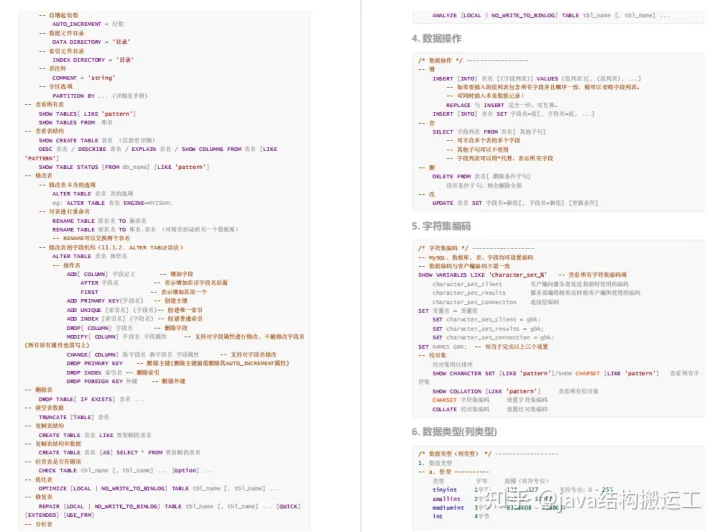Click the "ADD UNIQUE" line
Viewport: 720px width, 532px height.
pos(134,310)
